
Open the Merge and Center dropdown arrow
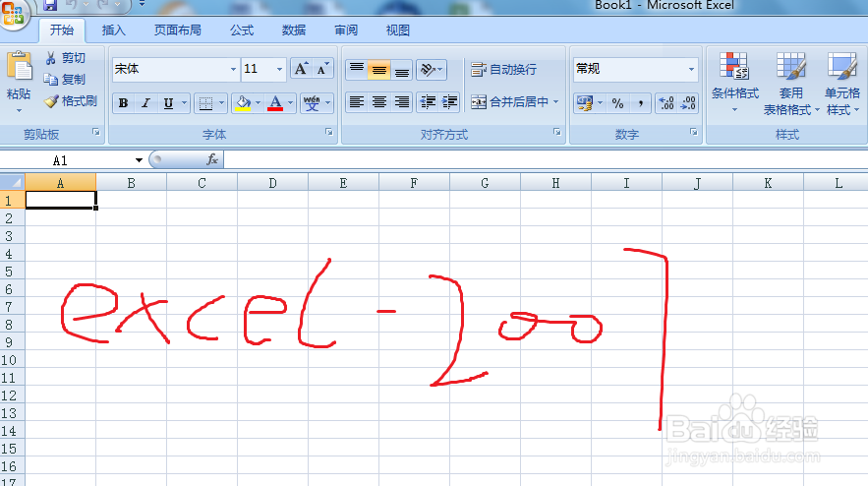point(555,102)
